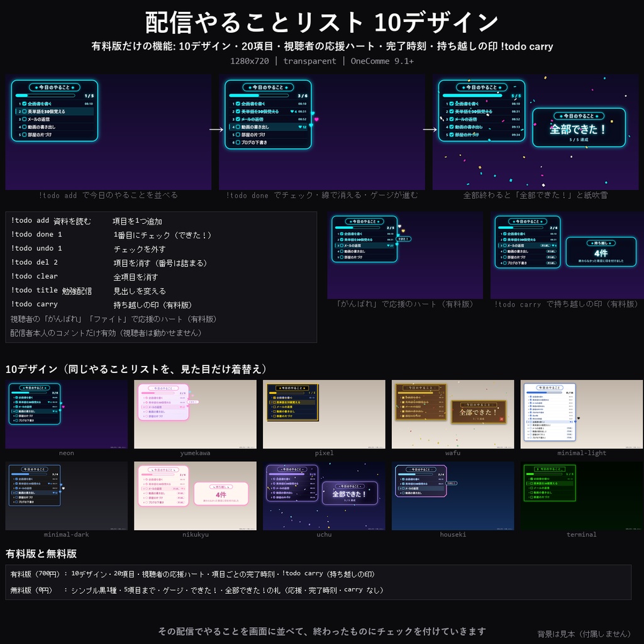Check 部屋の片づけ checkbox in the 1/5 list
The width and height of the screenshot is (644, 644).
pos(25,135)
